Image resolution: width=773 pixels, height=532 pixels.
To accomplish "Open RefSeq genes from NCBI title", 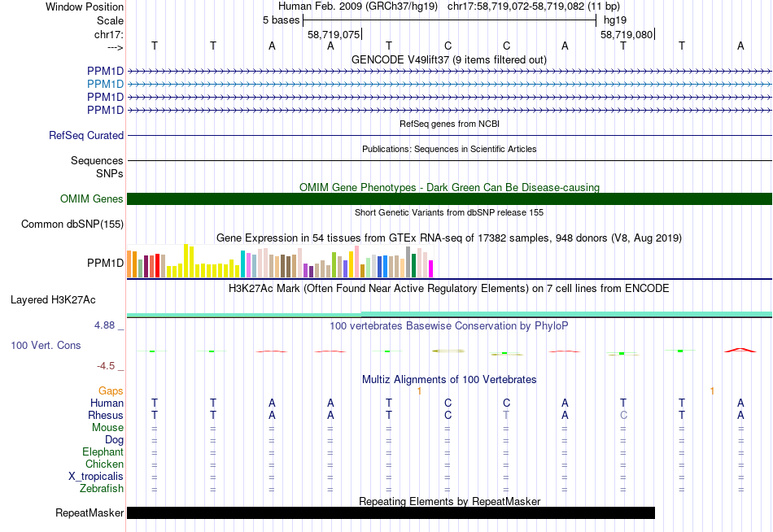I will [x=449, y=124].
